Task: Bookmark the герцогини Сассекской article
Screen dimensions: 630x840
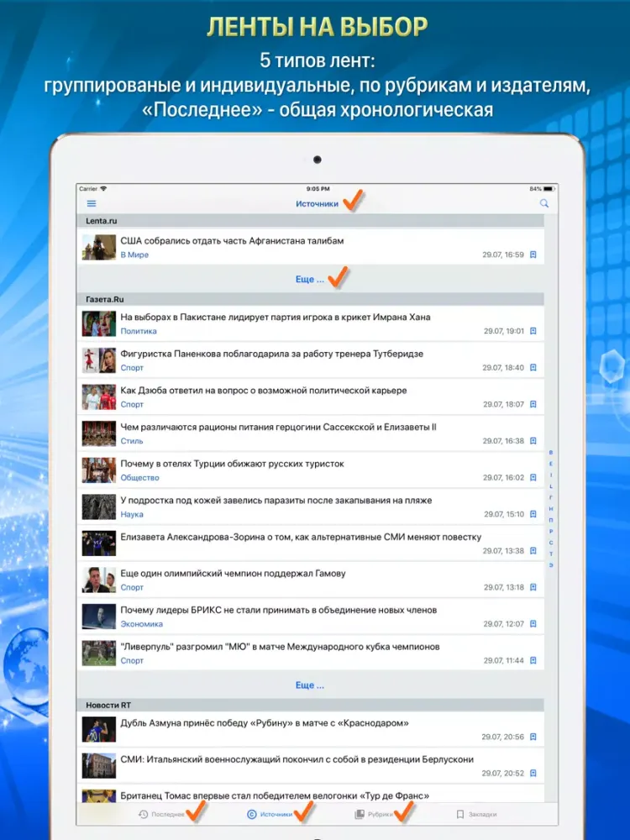Action: click(533, 441)
